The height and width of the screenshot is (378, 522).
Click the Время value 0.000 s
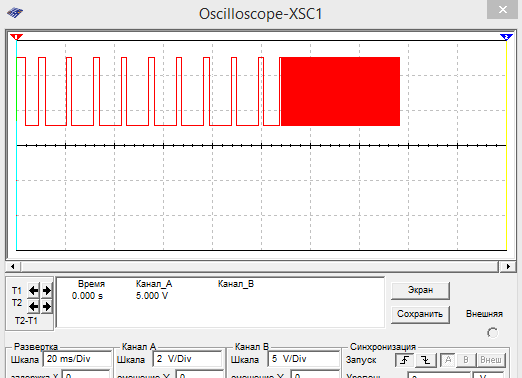coord(87,296)
